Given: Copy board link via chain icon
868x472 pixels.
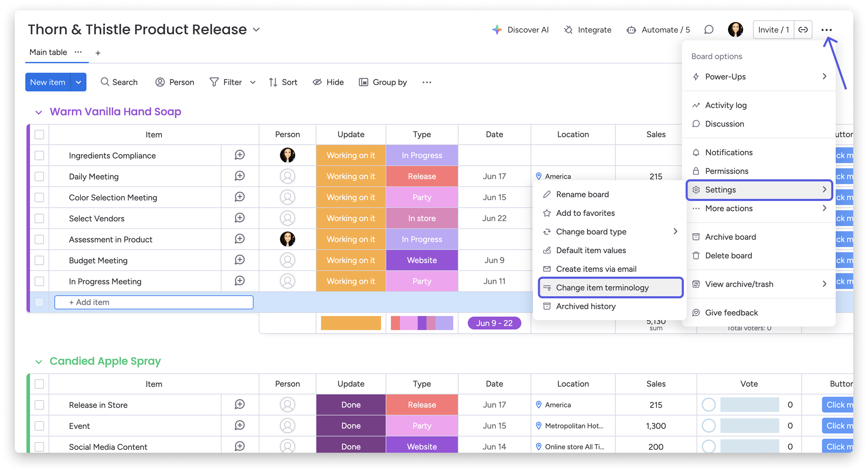Looking at the screenshot, I should [x=803, y=30].
